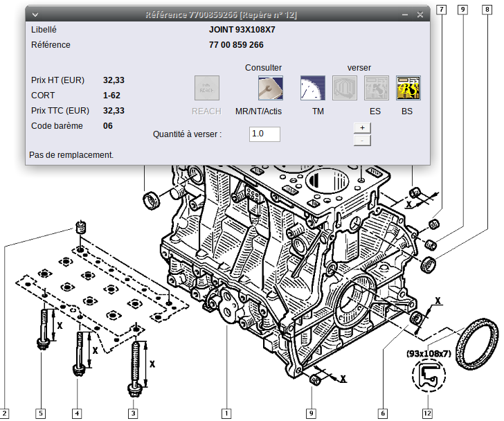
Task: Click callout number 5 for the bolt
Action: pos(41,413)
